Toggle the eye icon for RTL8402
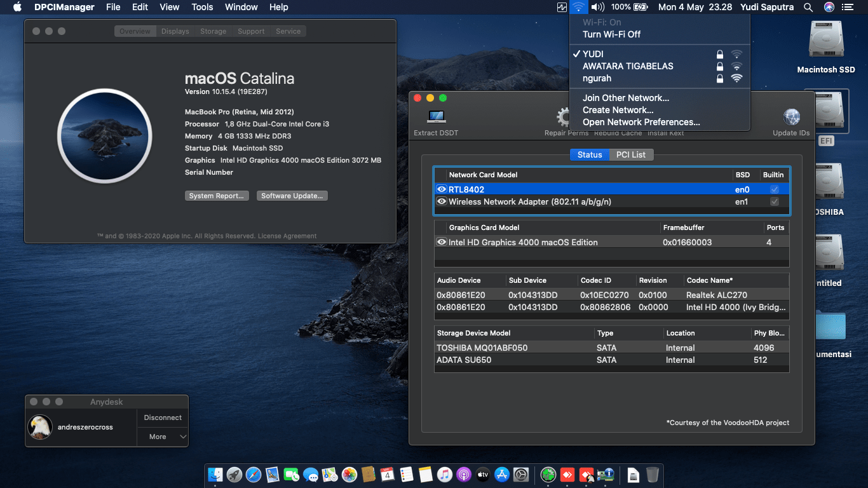 [441, 189]
